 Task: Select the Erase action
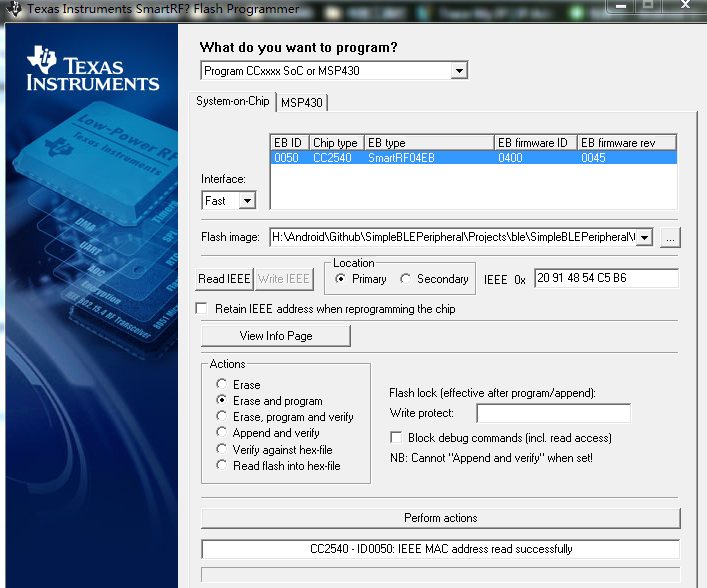click(221, 384)
